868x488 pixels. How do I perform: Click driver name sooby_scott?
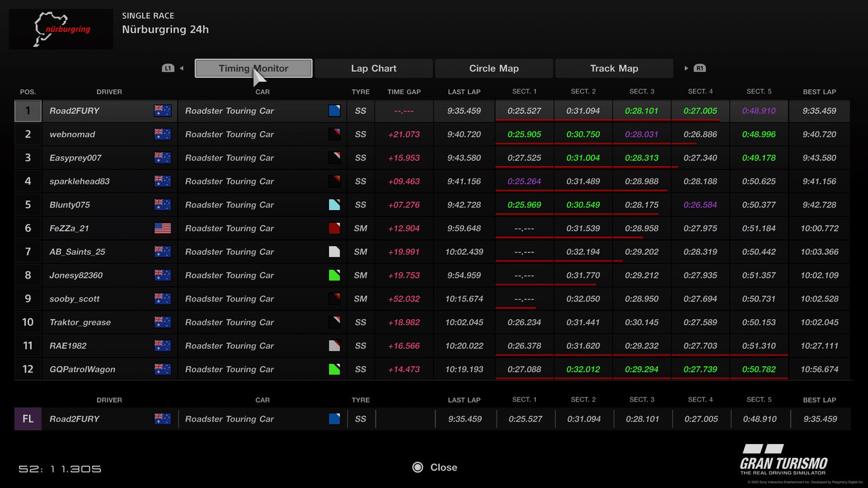point(75,299)
